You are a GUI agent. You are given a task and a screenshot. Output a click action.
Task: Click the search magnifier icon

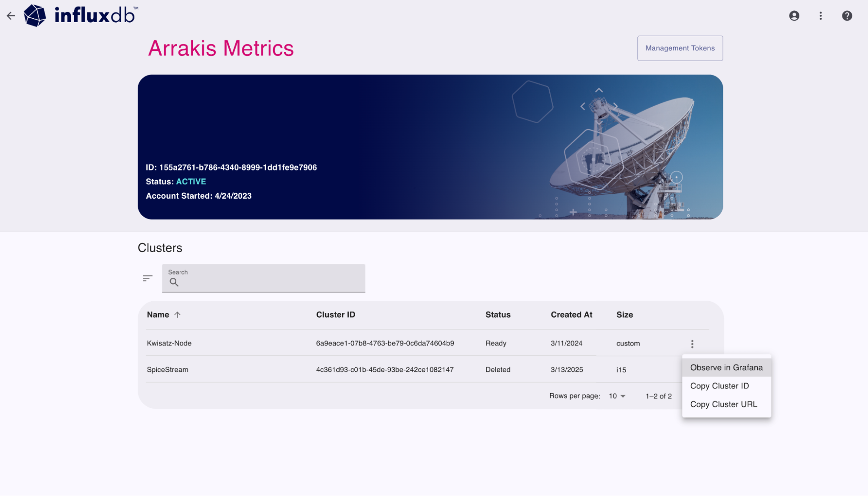point(175,282)
